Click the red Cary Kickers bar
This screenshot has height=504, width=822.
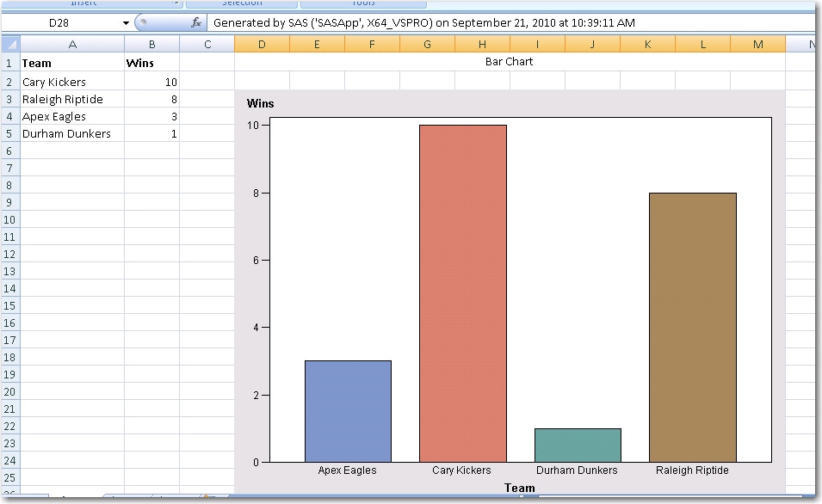(x=462, y=293)
